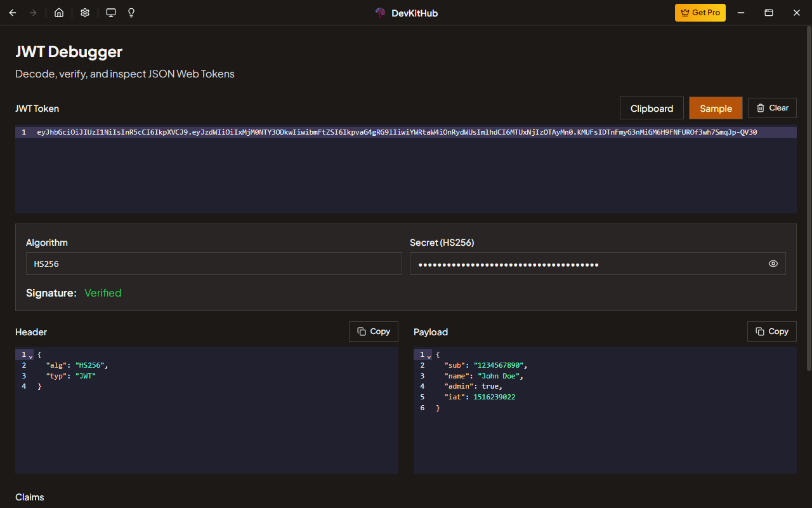Go back with the left arrow icon
The height and width of the screenshot is (508, 812).
point(13,13)
